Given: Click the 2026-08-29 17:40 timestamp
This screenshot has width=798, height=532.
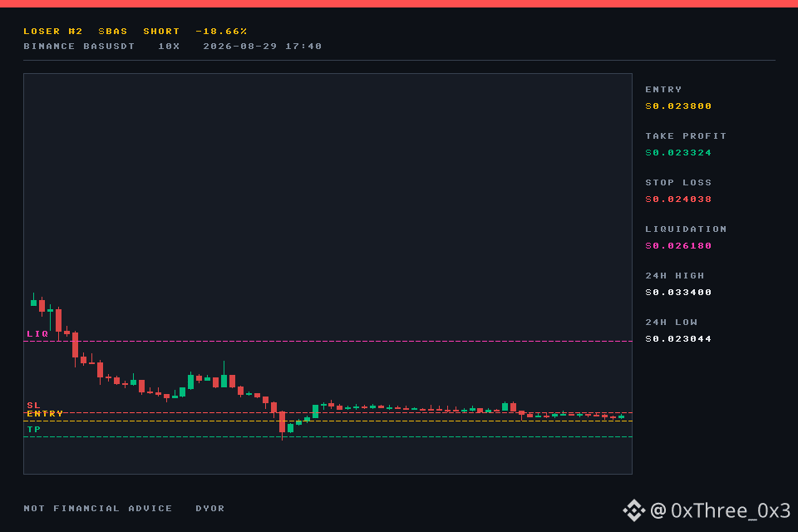Looking at the screenshot, I should coord(262,46).
